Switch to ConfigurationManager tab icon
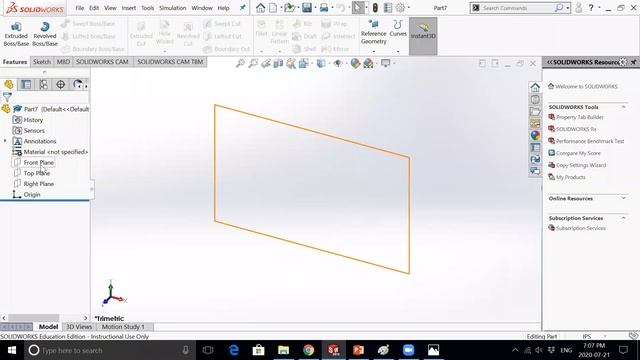This screenshot has width=640, height=360. pos(43,84)
